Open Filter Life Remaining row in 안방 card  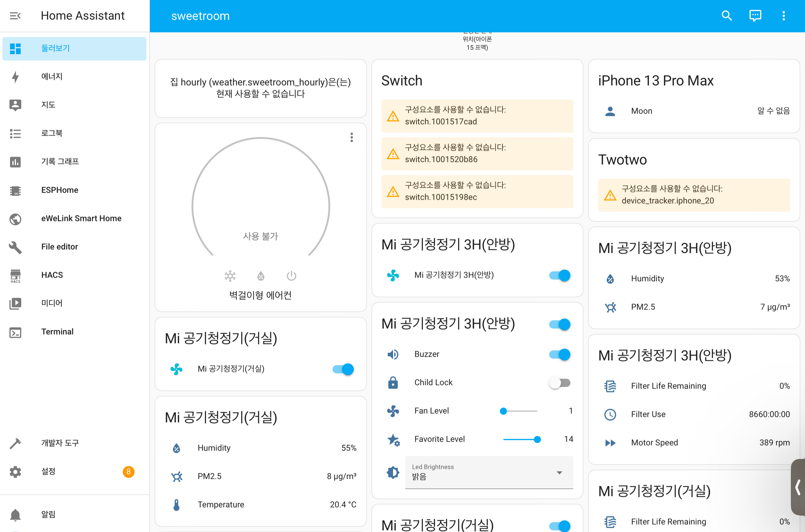(694, 386)
